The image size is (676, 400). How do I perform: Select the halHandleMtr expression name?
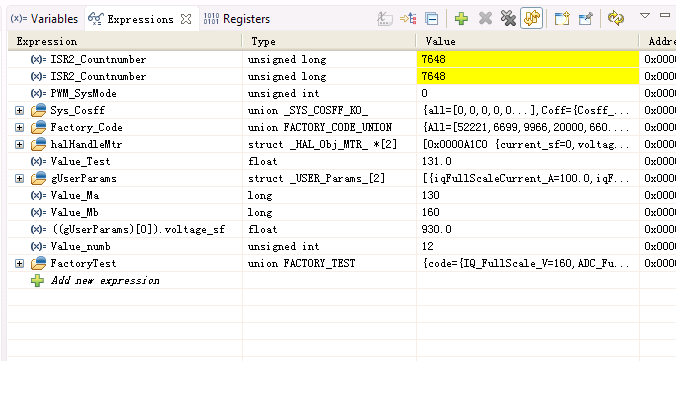coord(86,144)
